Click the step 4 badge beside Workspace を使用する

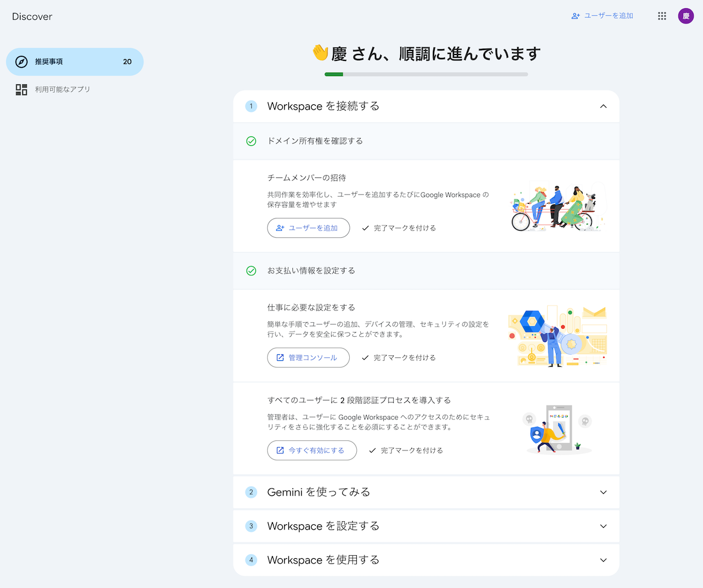251,560
